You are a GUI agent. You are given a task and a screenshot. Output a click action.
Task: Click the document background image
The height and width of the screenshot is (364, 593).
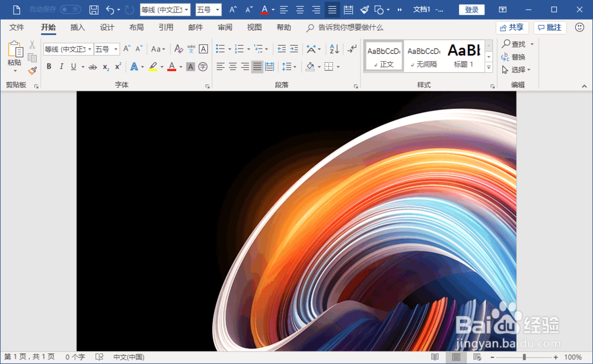click(x=296, y=221)
